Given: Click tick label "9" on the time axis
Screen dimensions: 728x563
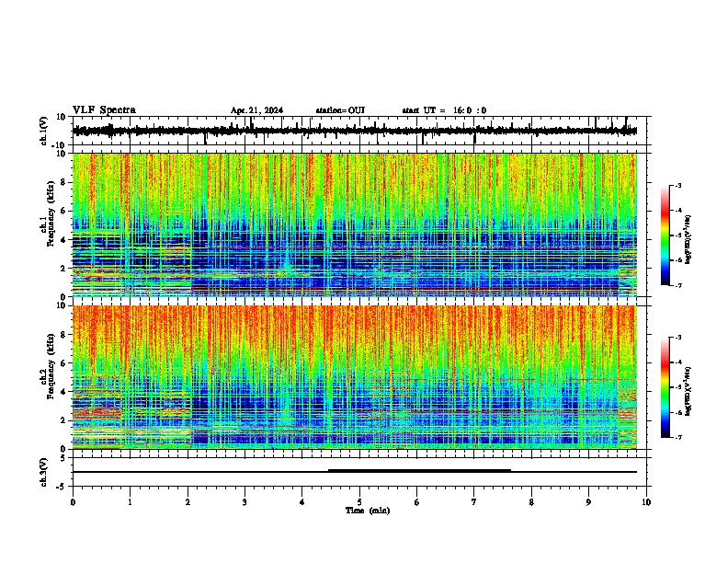Looking at the screenshot, I should click(588, 502).
